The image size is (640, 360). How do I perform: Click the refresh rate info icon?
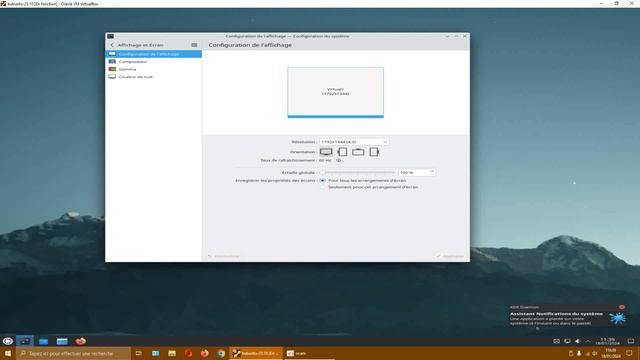tap(338, 160)
